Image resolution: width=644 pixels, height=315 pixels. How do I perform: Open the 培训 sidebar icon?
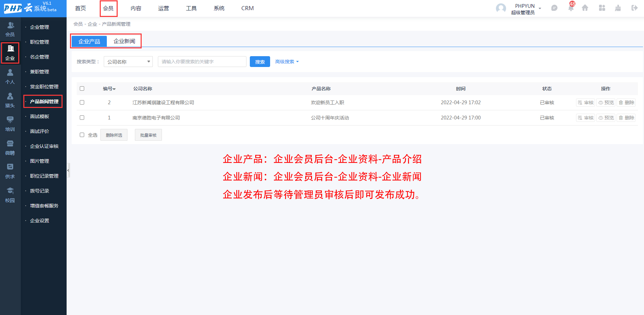10,124
